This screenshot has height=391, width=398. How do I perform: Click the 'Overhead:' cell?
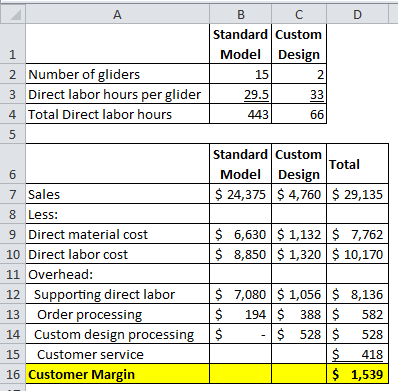tap(117, 274)
